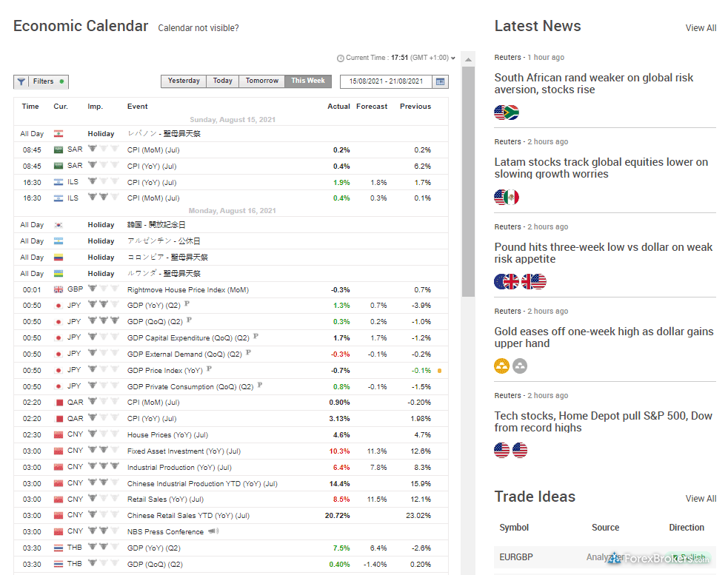Image resolution: width=728 pixels, height=575 pixels.
Task: Open the Filters panel
Action: 41,81
